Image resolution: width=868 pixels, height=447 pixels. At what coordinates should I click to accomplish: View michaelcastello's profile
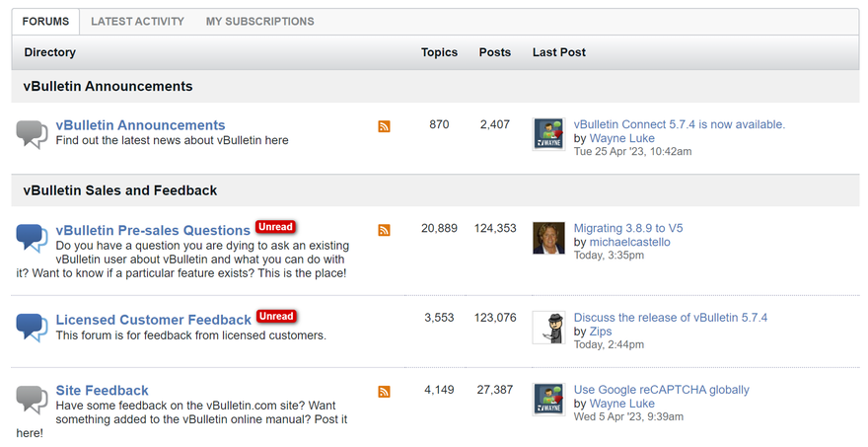click(629, 242)
